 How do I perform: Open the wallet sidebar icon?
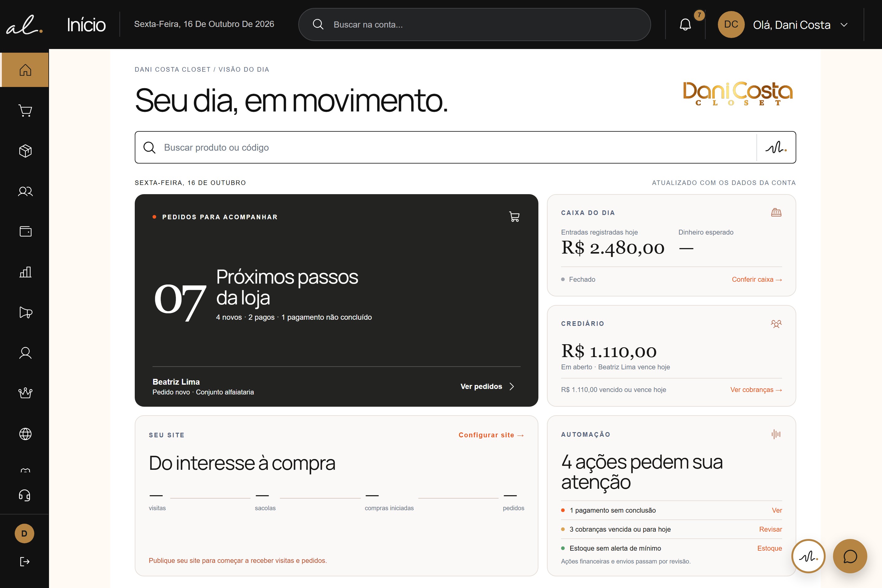click(x=25, y=232)
